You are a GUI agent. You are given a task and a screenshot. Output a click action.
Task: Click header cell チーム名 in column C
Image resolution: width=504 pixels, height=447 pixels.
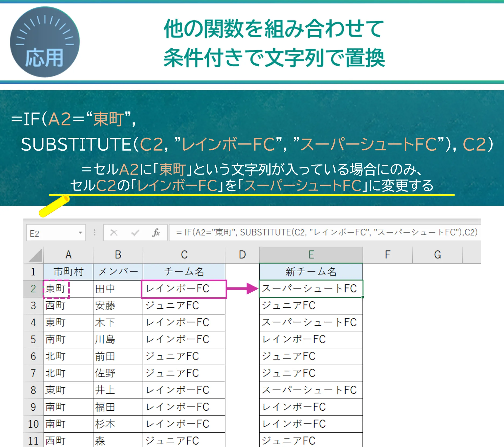[x=184, y=272]
